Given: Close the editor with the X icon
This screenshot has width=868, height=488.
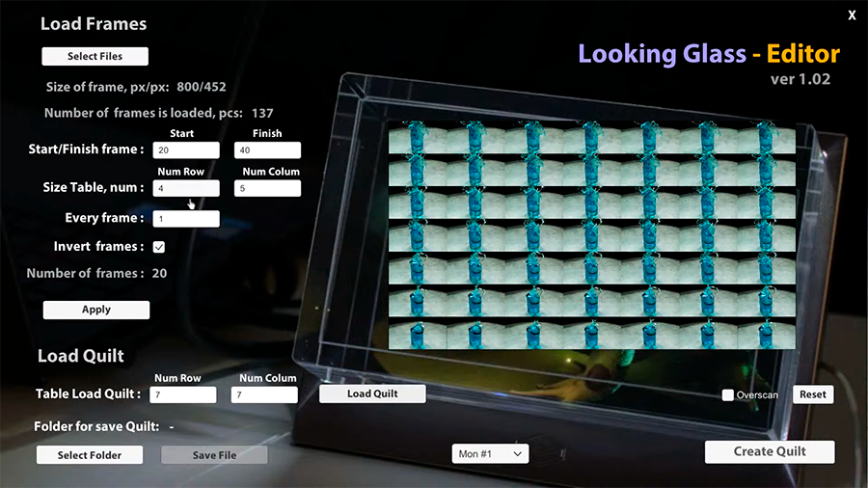Looking at the screenshot, I should (852, 15).
